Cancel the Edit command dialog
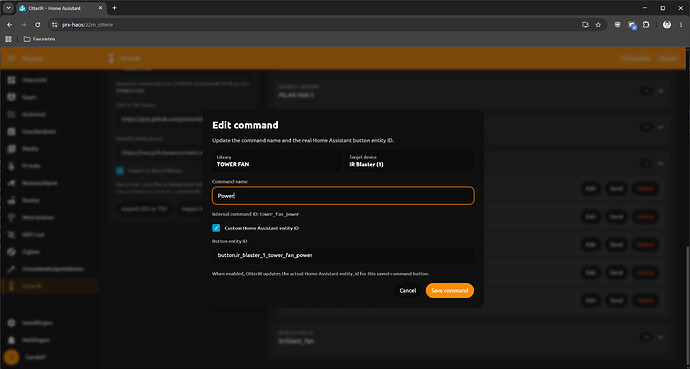 click(407, 290)
